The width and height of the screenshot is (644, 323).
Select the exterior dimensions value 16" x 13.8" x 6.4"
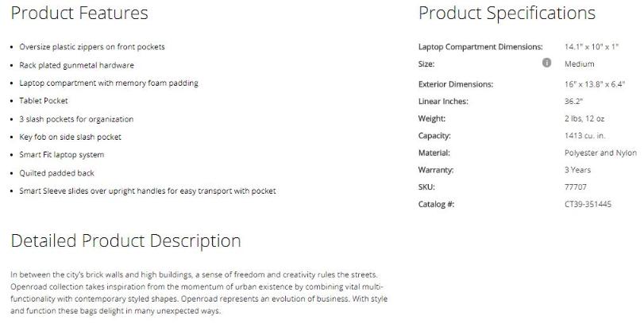(595, 84)
